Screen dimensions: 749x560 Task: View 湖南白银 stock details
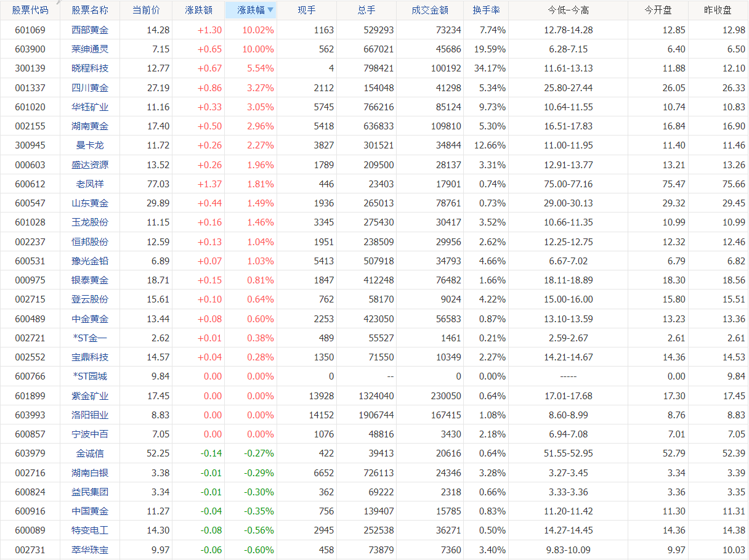pos(90,473)
